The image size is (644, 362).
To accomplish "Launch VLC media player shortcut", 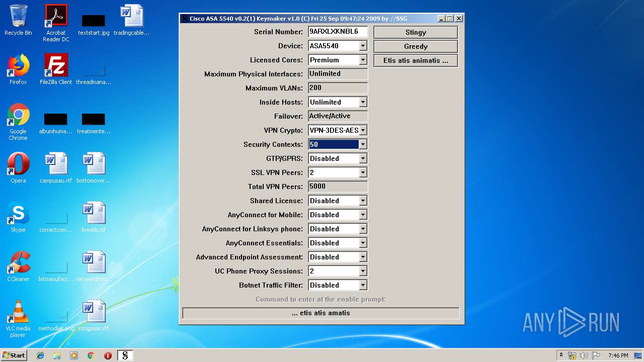I will 18,319.
